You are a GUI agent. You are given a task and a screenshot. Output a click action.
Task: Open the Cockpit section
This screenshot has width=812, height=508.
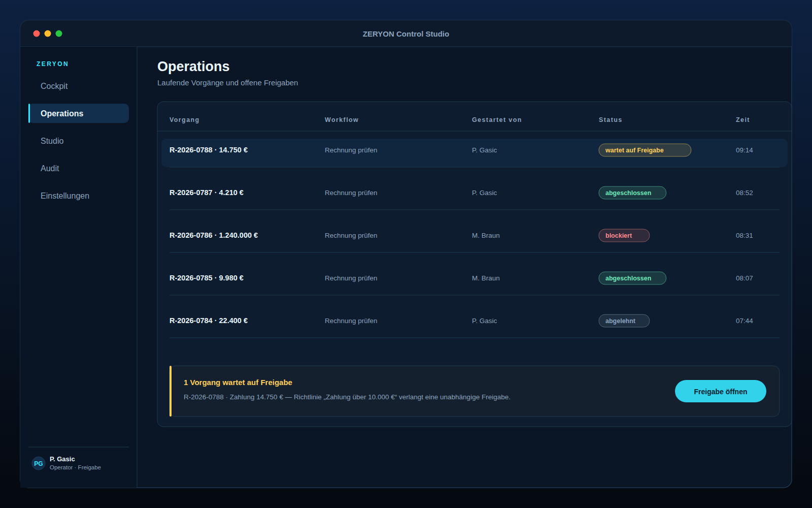(x=79, y=86)
